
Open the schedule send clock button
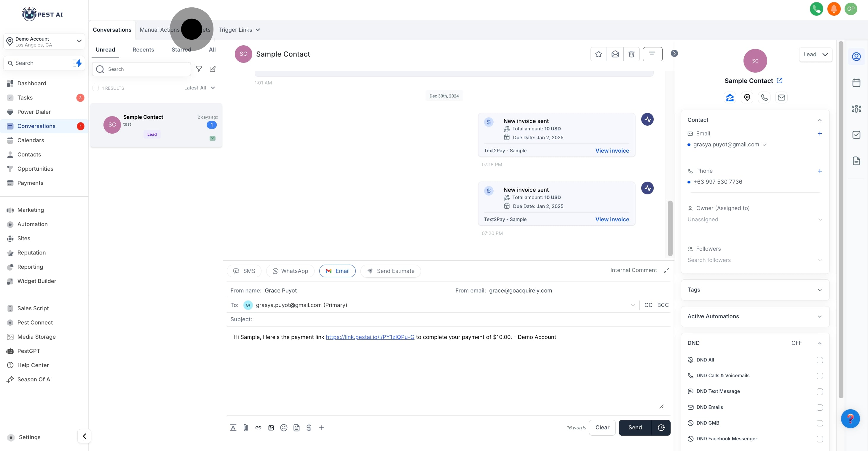coord(661,427)
